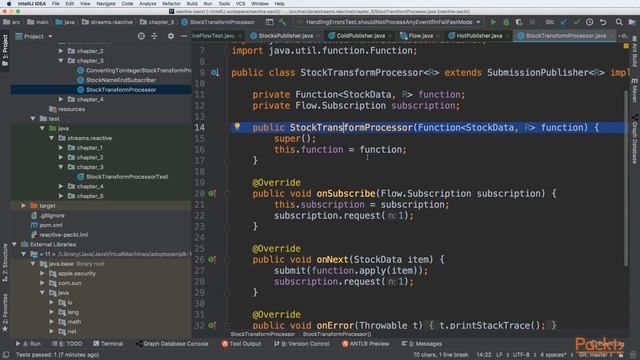
Task: Open the Apple menu
Action: [x=9, y=4]
